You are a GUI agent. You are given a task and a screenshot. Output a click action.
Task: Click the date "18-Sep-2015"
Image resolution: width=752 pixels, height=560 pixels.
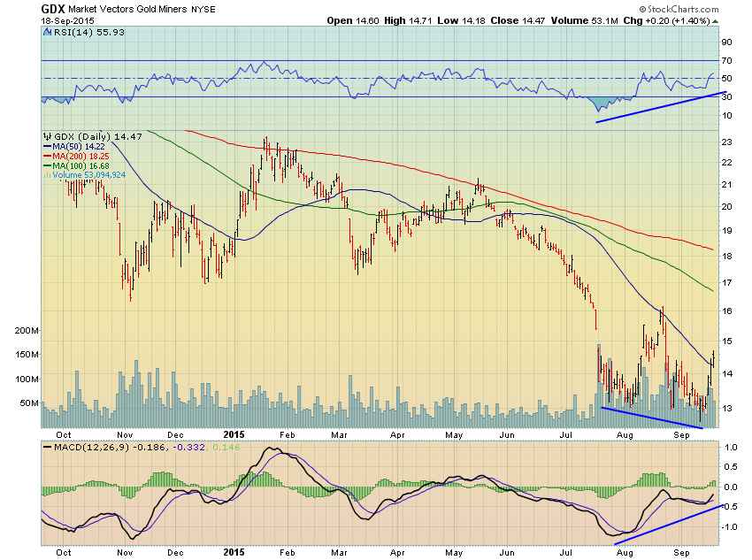(67, 21)
